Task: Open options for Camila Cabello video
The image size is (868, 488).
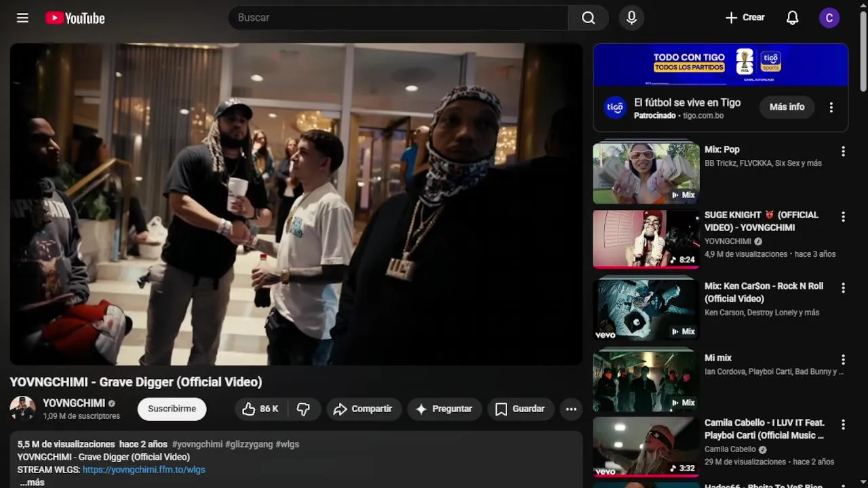Action: tap(843, 424)
